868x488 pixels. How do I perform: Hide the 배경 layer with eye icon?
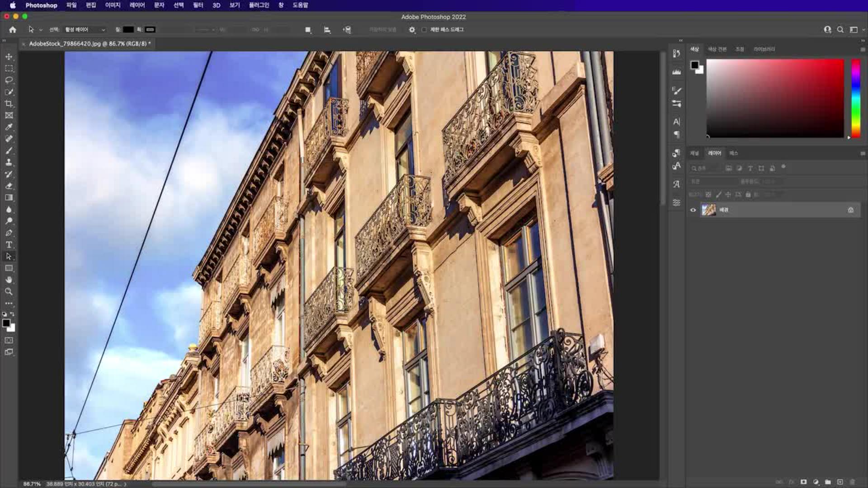pyautogui.click(x=693, y=210)
